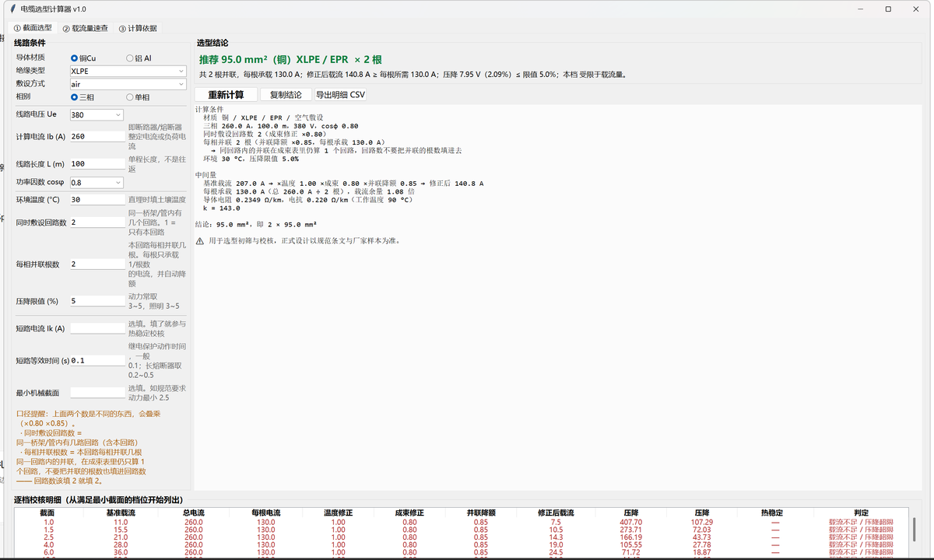Click the feather app icon in title bar
934x560 pixels.
tap(12, 9)
